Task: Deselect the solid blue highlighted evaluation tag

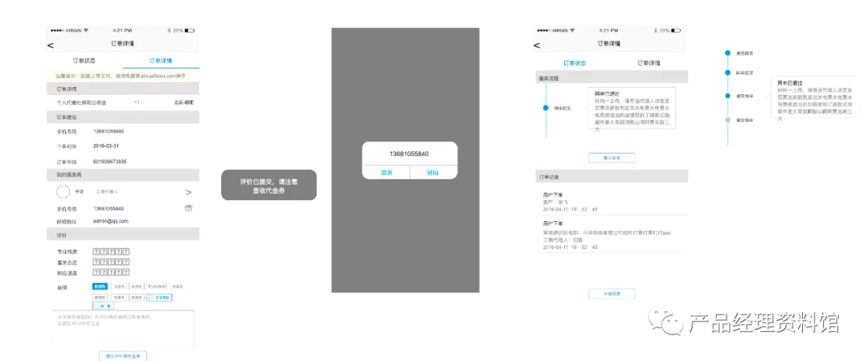Action: [100, 286]
